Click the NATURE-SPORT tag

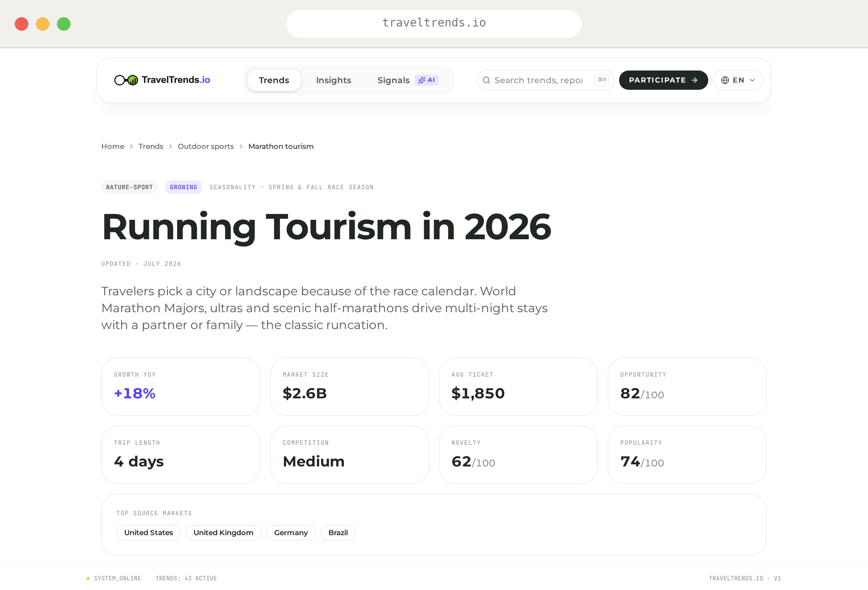(x=129, y=187)
